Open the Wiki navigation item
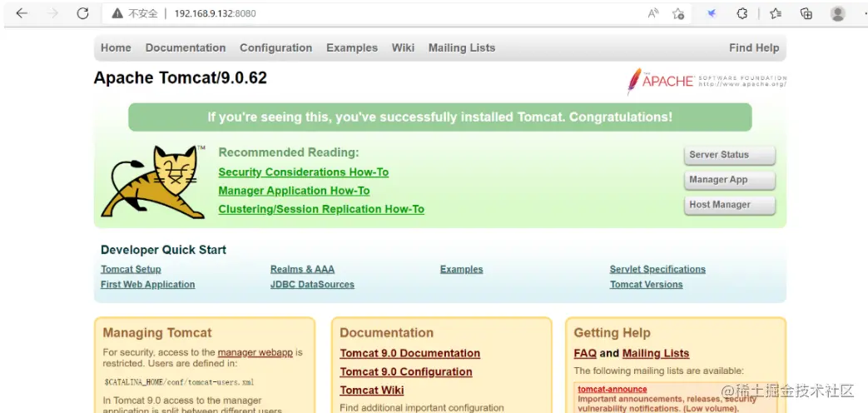The width and height of the screenshot is (868, 413). tap(403, 47)
